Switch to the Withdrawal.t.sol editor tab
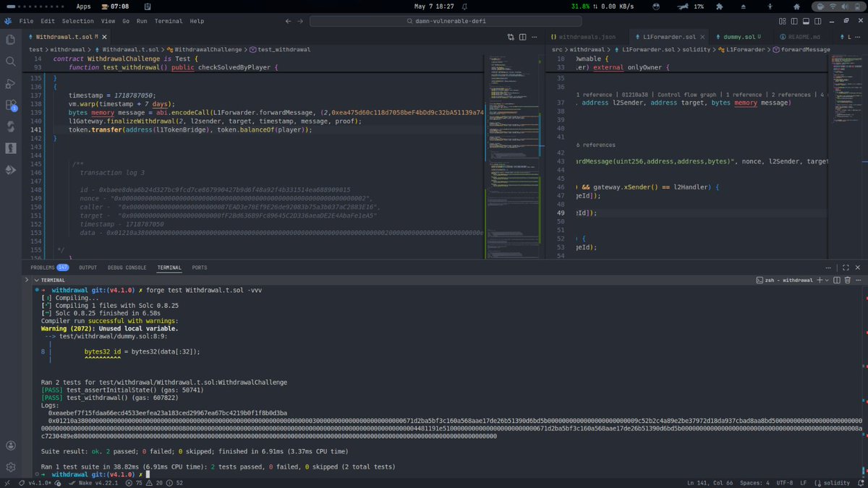The height and width of the screenshot is (488, 868). click(x=66, y=35)
